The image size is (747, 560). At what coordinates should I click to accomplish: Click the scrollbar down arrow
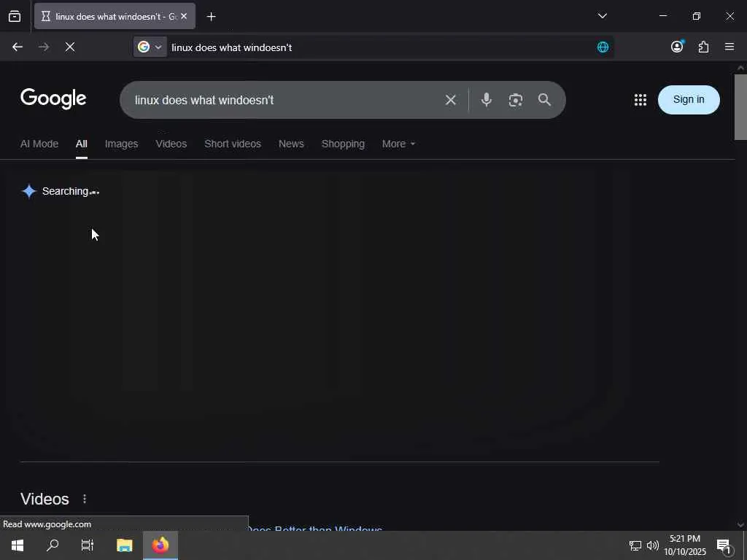pyautogui.click(x=740, y=524)
